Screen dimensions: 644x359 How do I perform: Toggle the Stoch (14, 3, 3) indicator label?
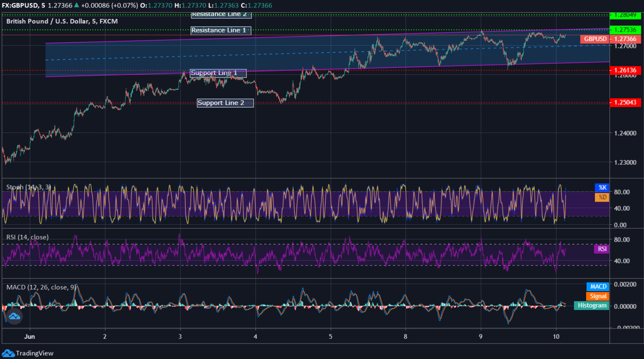(x=29, y=186)
